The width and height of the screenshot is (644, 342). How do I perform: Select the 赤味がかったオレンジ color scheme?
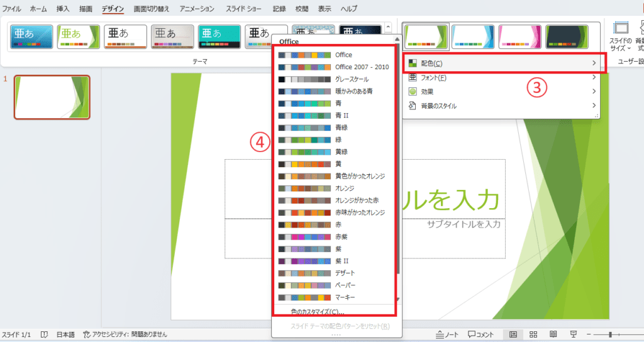(335, 212)
